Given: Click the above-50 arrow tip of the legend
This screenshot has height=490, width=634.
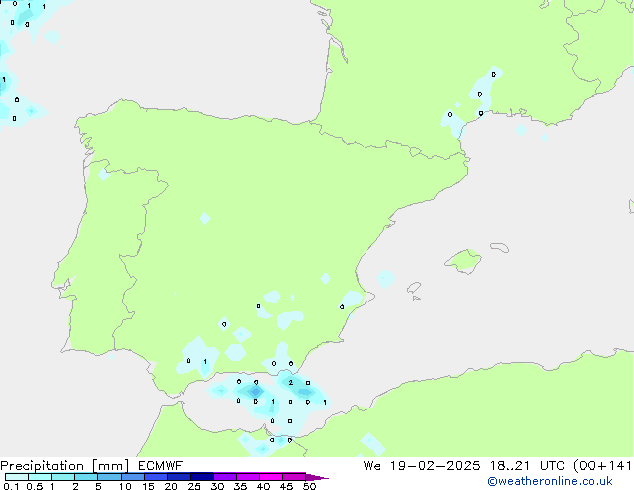Looking at the screenshot, I should [x=317, y=477].
